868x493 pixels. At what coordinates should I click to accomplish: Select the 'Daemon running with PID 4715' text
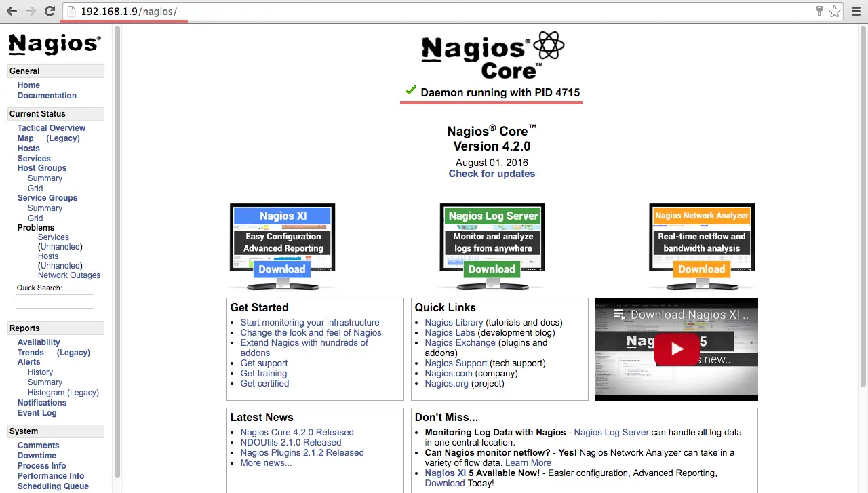(500, 93)
